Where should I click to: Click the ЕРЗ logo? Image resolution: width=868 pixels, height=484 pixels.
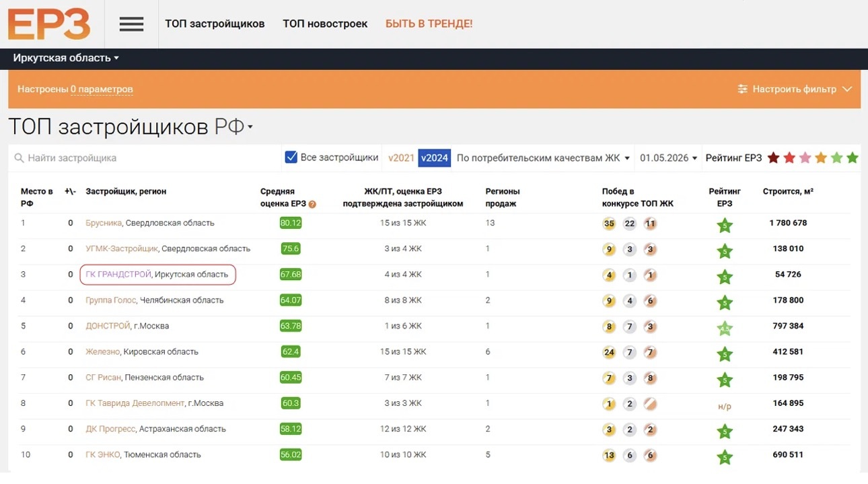pyautogui.click(x=49, y=24)
